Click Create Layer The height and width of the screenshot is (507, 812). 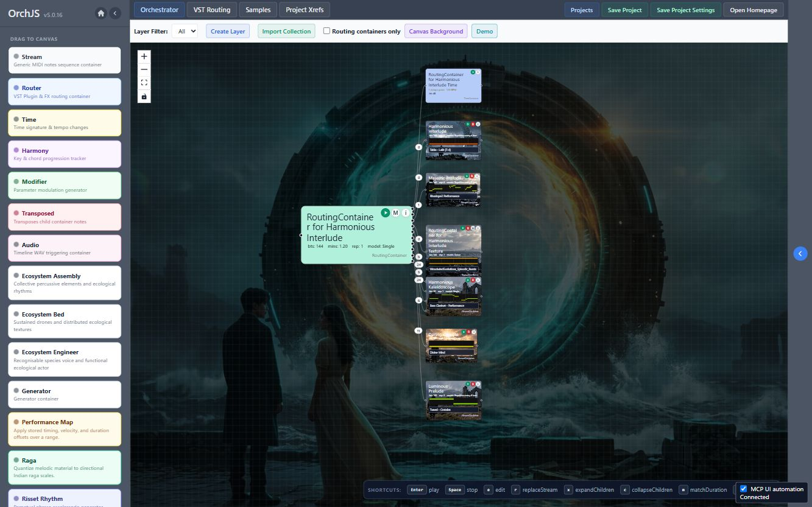pyautogui.click(x=228, y=31)
